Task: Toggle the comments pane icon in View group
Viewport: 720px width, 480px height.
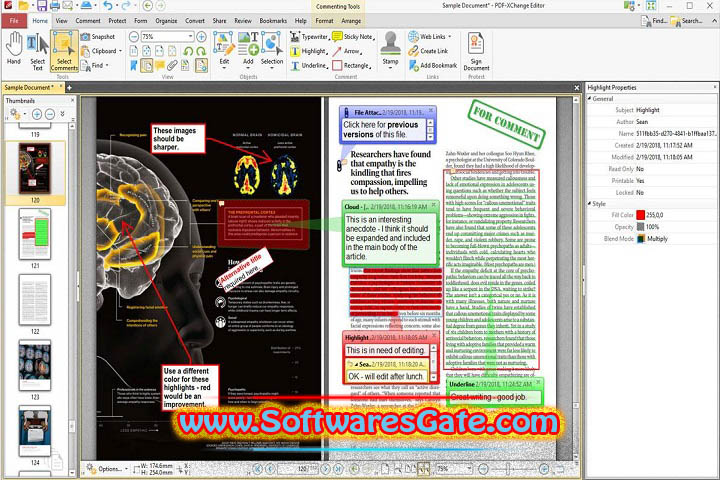Action: point(159,66)
